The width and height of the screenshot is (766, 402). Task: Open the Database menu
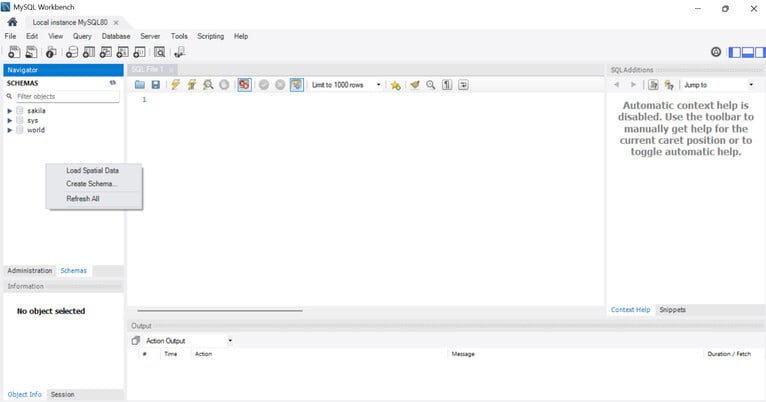click(x=116, y=36)
